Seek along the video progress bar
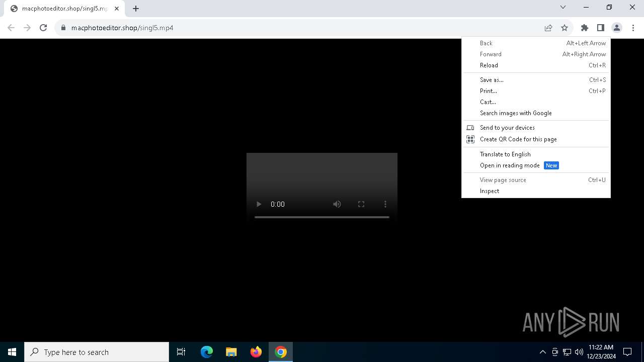This screenshot has width=644, height=362. point(322,217)
